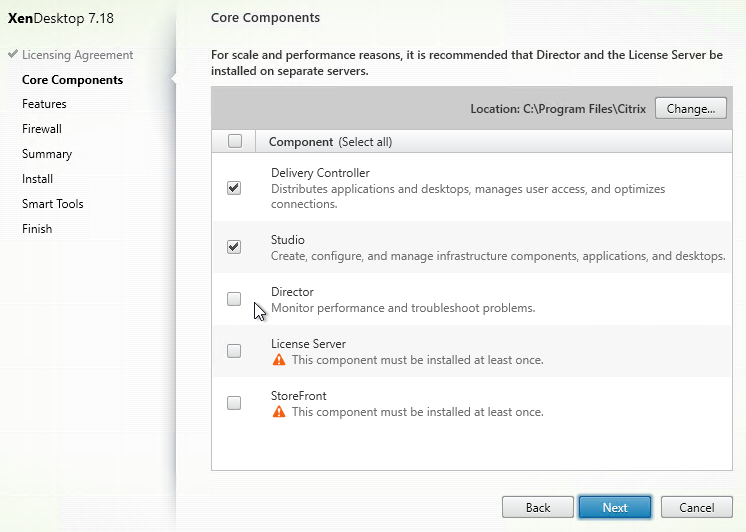Image resolution: width=746 pixels, height=532 pixels.
Task: Select the Firewall step in sidebar
Action: coord(42,129)
